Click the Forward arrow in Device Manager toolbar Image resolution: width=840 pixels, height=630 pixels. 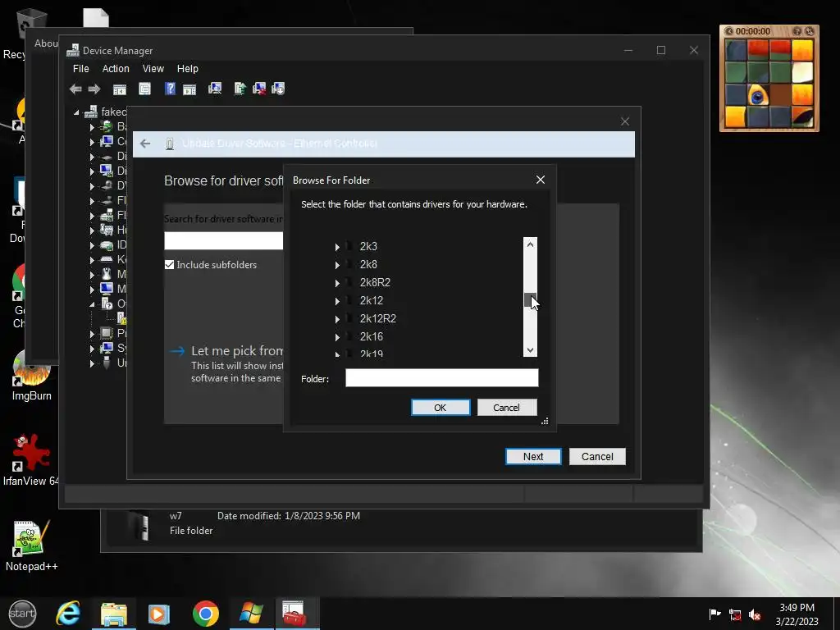point(94,89)
